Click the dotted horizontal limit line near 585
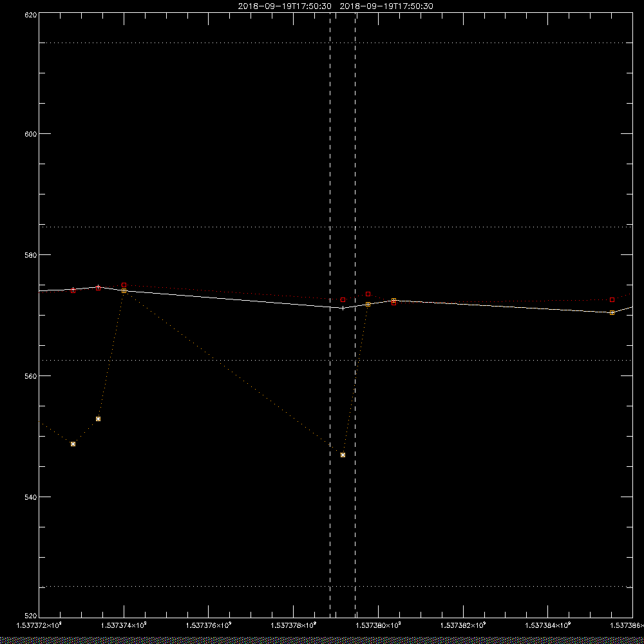 coord(336,227)
